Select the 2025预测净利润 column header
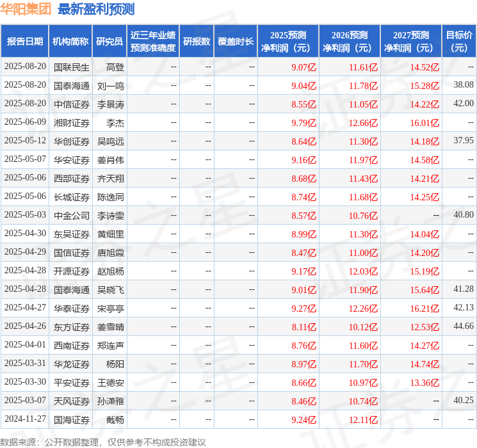Screen dimensions: 477x448 pyautogui.click(x=287, y=42)
